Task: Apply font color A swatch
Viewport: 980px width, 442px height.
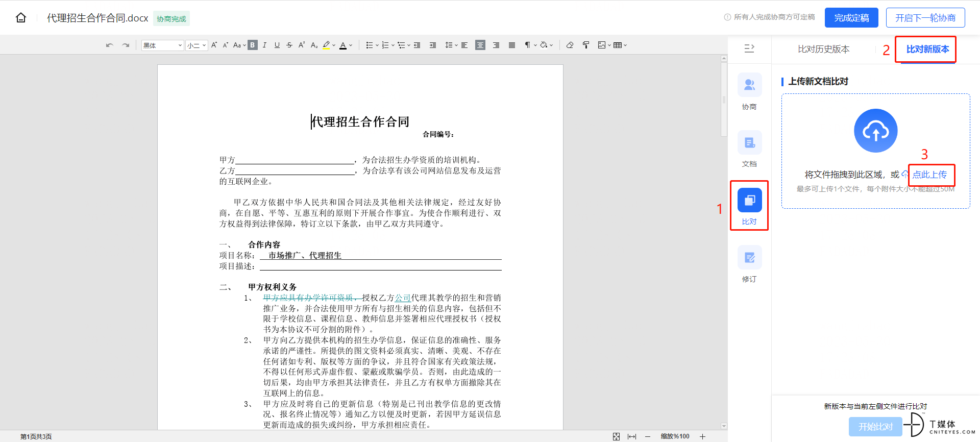Action: click(343, 45)
